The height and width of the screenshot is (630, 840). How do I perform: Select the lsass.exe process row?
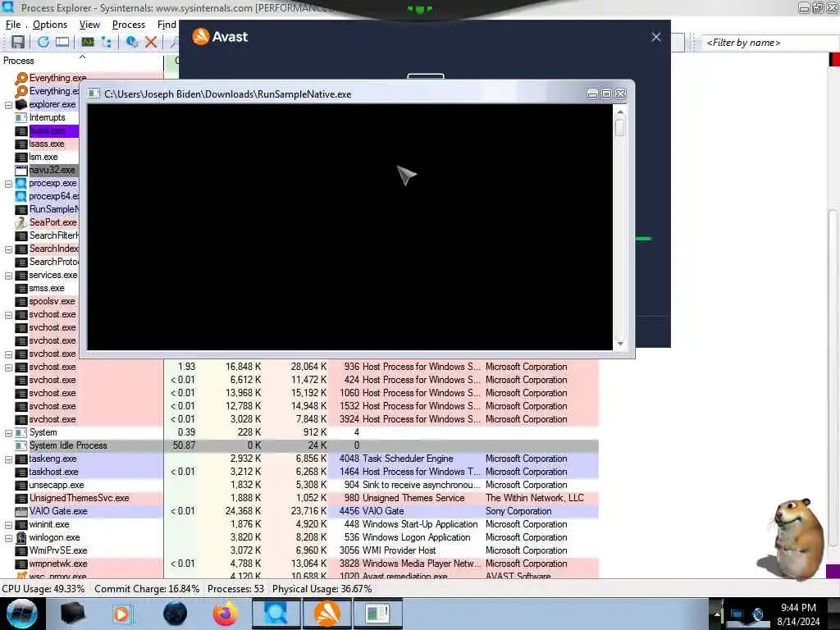47,144
